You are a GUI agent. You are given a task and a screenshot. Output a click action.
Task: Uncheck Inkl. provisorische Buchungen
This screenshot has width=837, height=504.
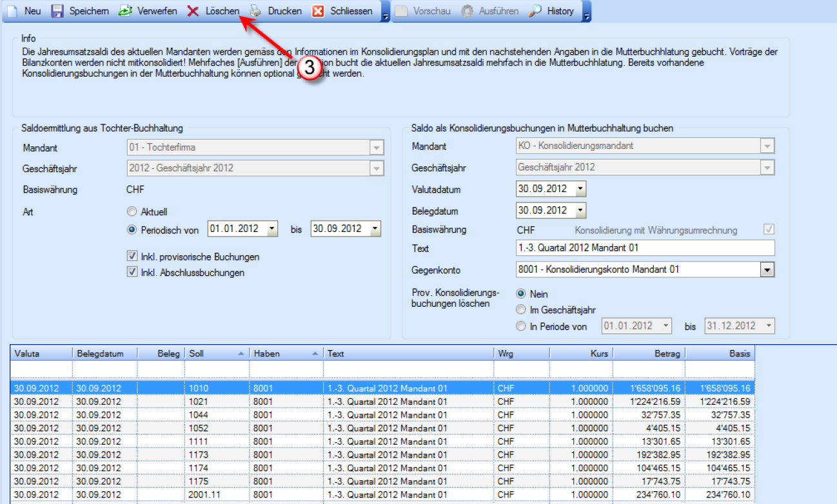tap(132, 257)
